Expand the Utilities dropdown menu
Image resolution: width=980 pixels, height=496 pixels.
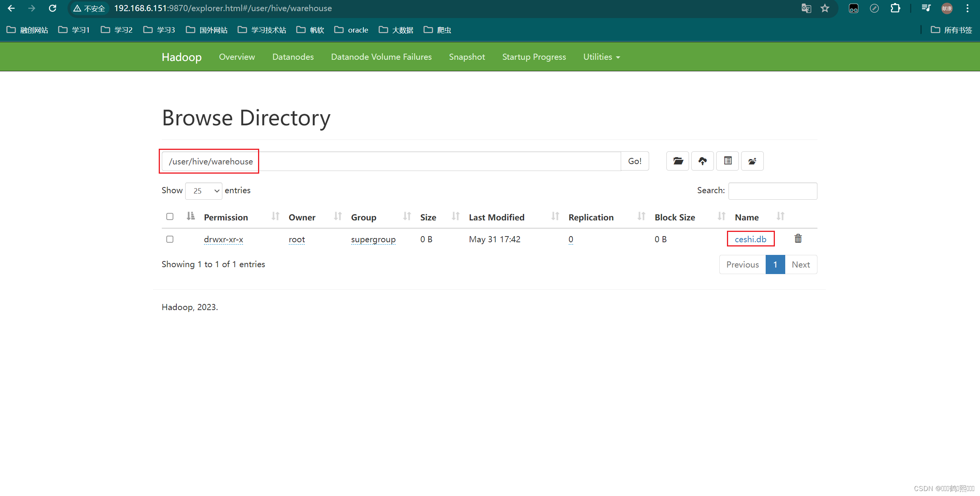[x=601, y=57]
